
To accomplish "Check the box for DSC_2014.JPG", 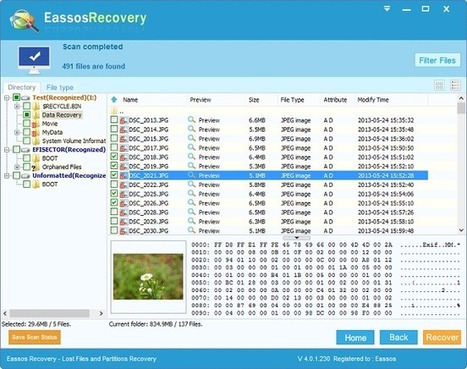I will click(114, 129).
